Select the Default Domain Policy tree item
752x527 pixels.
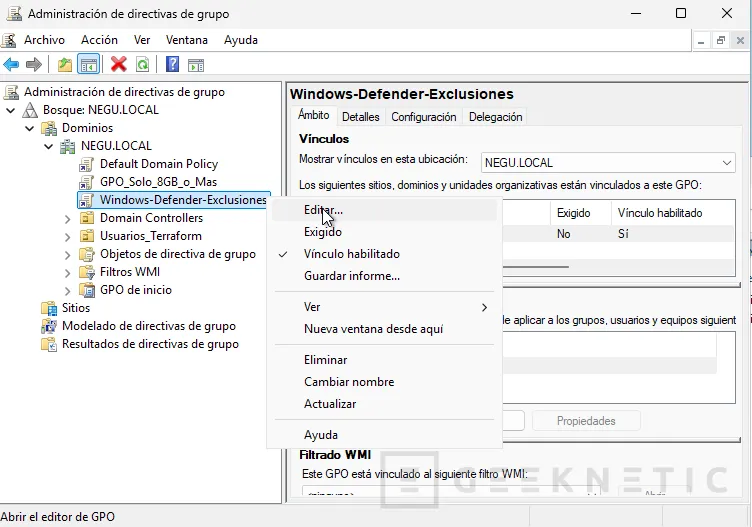159,164
